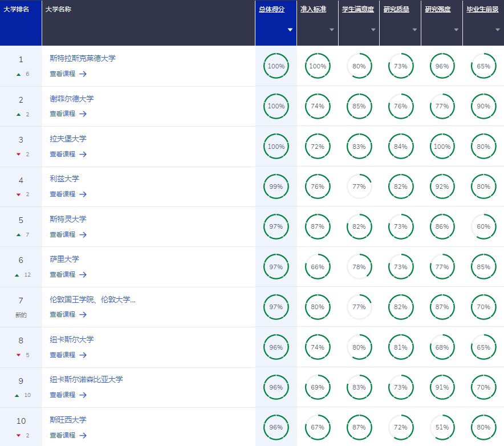Click arrow icon in 纽卡斯尔大学 row
This screenshot has width=504, height=446.
click(x=83, y=355)
